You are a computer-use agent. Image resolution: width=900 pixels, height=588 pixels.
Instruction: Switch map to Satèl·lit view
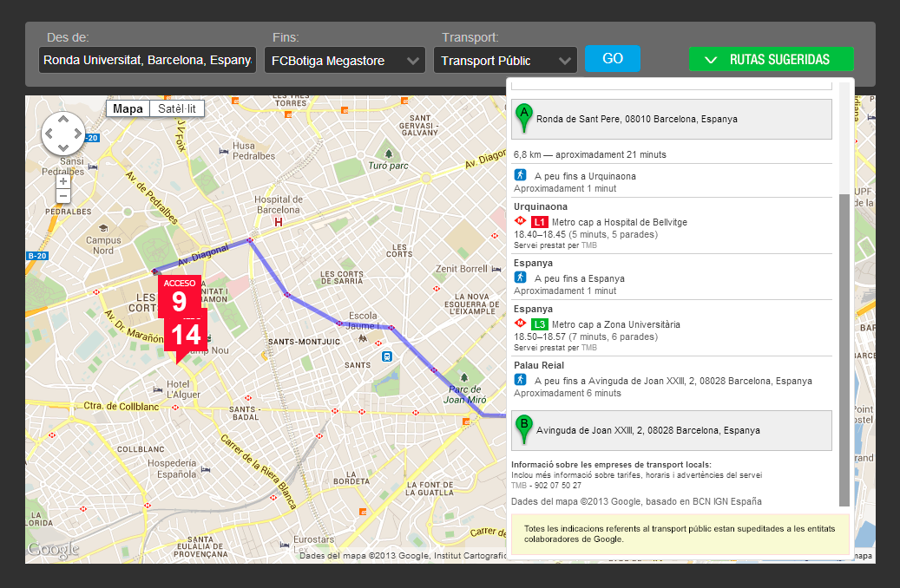click(x=177, y=108)
